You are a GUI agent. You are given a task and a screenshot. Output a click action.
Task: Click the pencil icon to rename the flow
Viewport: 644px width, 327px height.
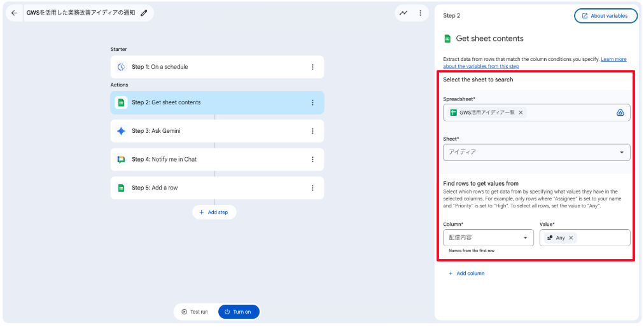tap(144, 13)
